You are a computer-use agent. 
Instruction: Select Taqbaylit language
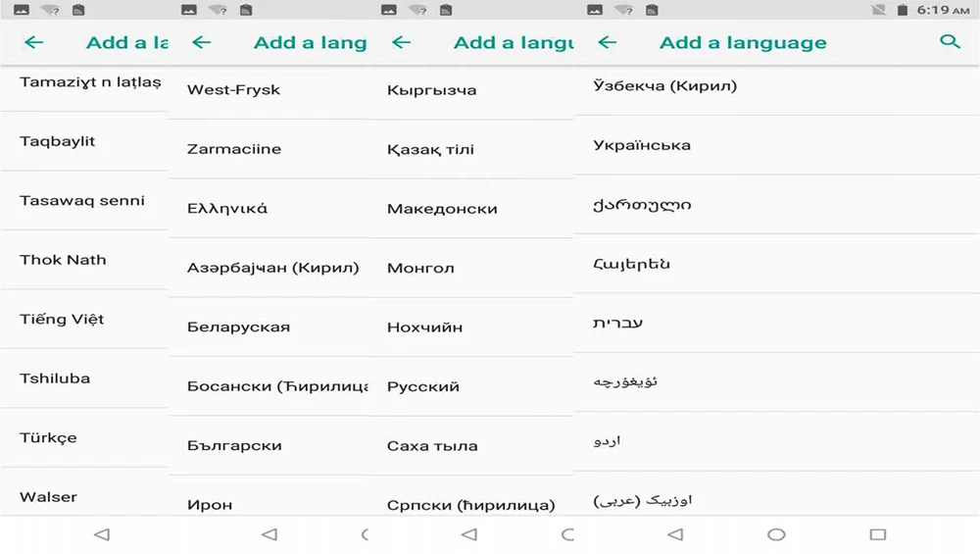84,141
